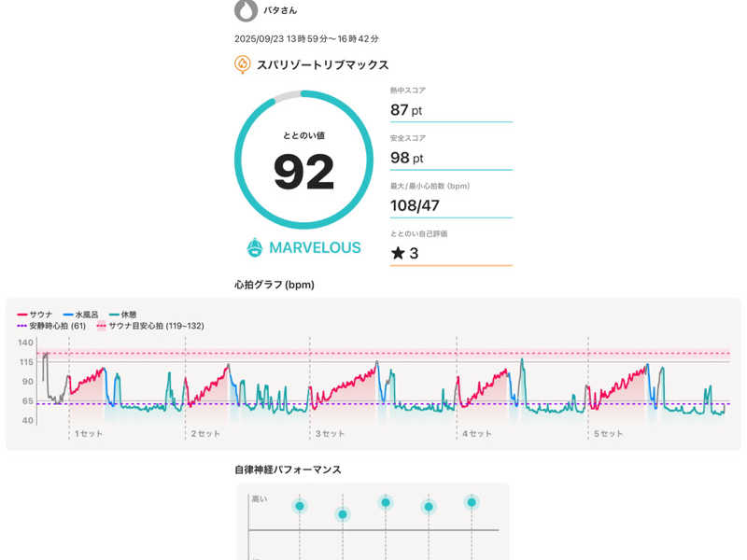This screenshot has width=747, height=560.
Task: Click the orange facility icon beside スパリゾートリブマックス
Action: point(243,64)
